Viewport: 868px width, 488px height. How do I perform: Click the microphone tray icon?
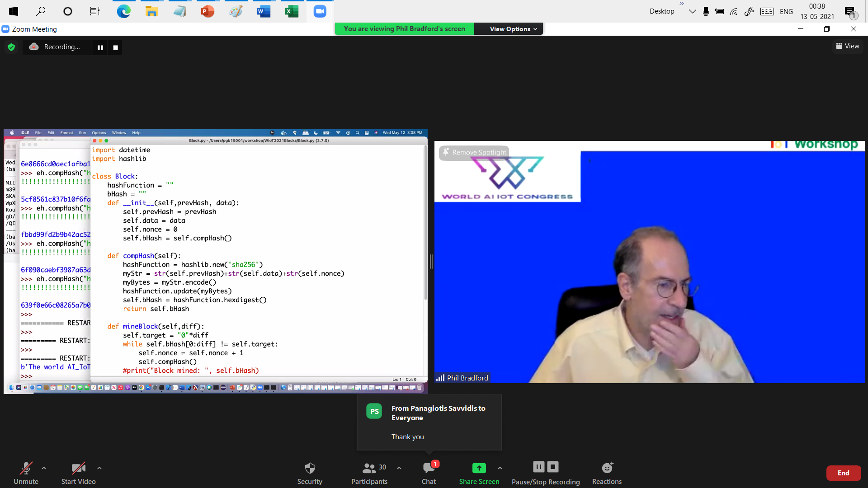click(706, 11)
